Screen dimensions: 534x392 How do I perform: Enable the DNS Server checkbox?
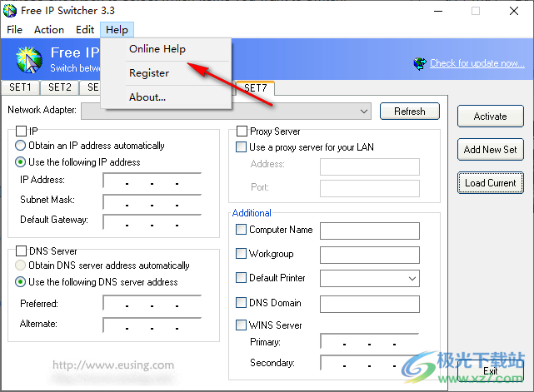click(21, 251)
